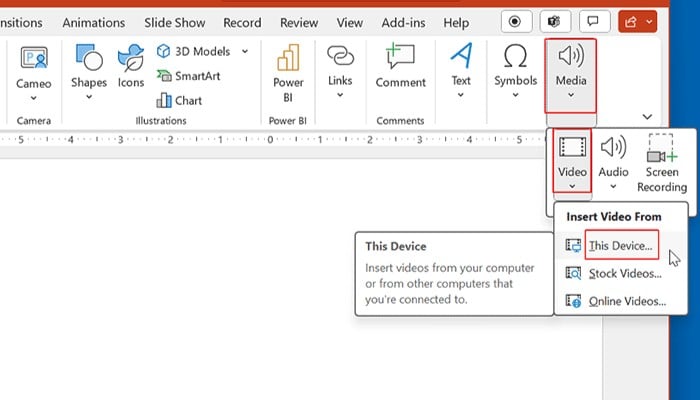Open the Audio dropdown menu
Screen dimensions: 700x400
tap(613, 162)
